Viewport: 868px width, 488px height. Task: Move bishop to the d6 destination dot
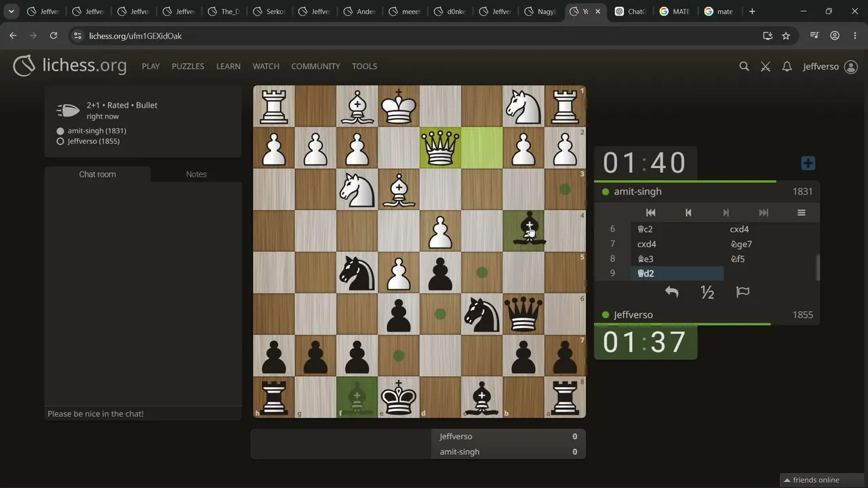click(440, 314)
